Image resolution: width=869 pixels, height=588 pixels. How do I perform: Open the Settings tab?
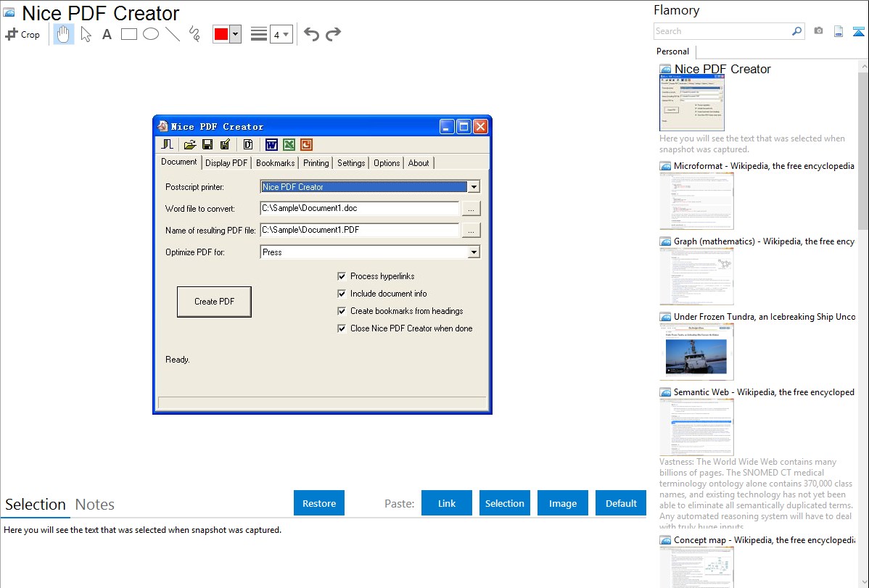click(351, 163)
